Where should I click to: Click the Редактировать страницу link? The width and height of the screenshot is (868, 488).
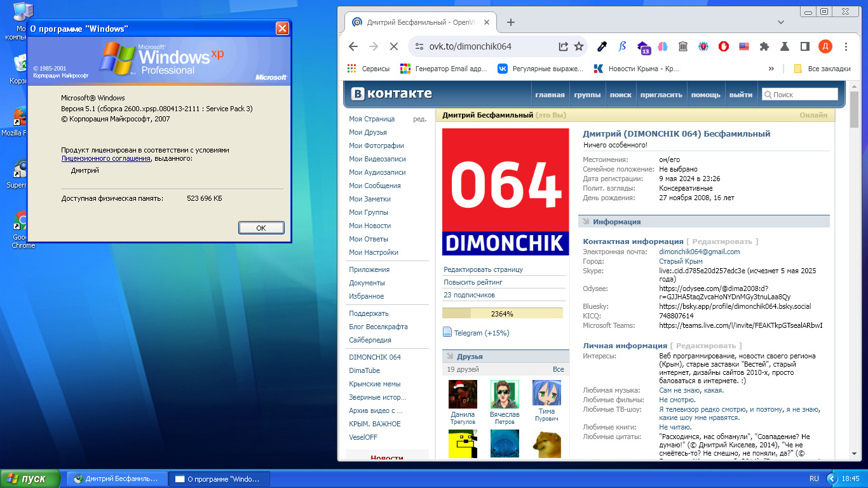coord(483,269)
